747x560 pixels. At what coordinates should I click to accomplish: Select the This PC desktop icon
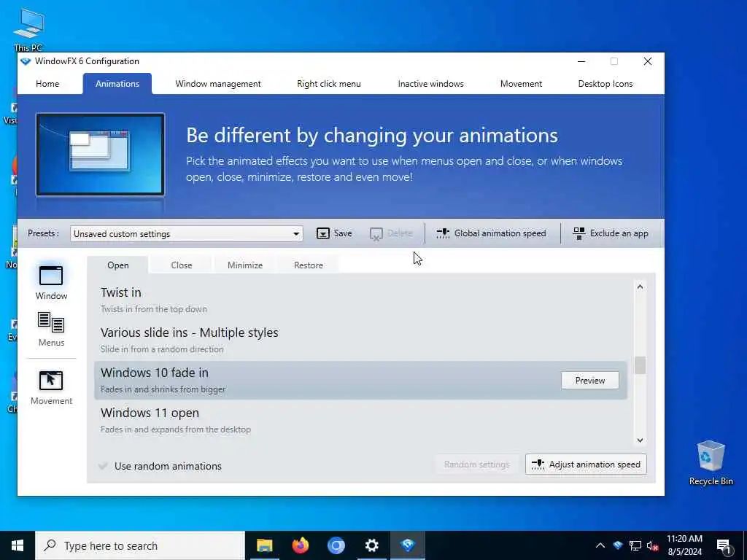pos(28,29)
